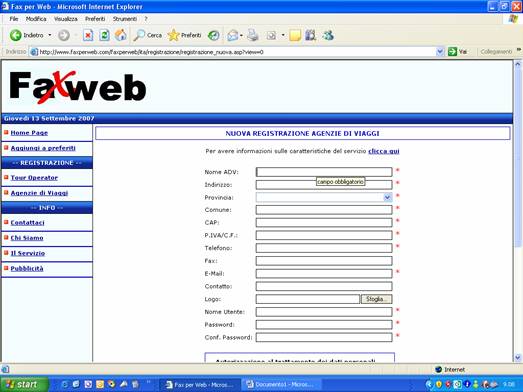Click the browser address URL field
The image size is (523, 392).
coord(237,52)
